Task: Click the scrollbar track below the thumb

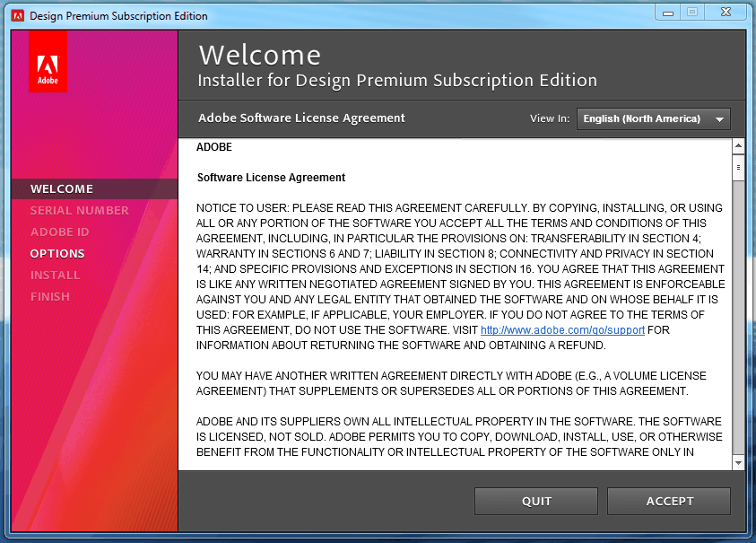Action: [739, 314]
